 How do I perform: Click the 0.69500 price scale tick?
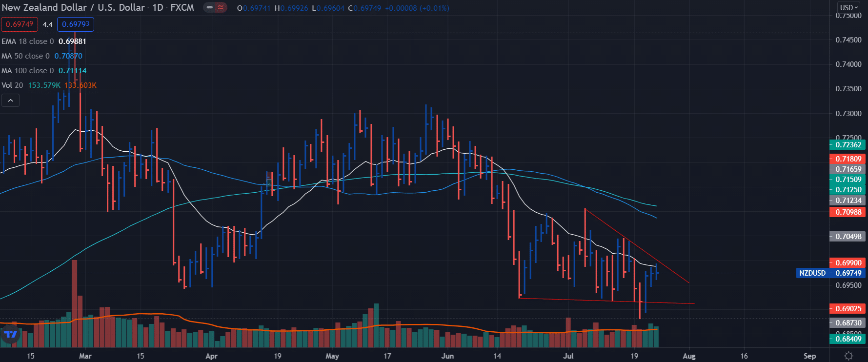(848, 285)
